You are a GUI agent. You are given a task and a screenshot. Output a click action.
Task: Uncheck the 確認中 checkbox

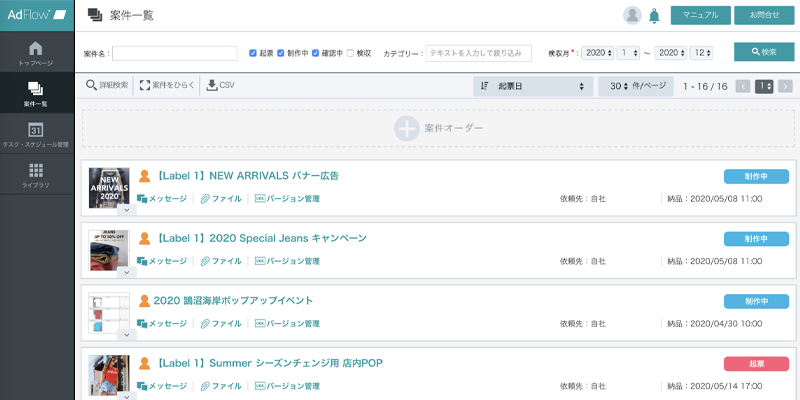pyautogui.click(x=315, y=53)
